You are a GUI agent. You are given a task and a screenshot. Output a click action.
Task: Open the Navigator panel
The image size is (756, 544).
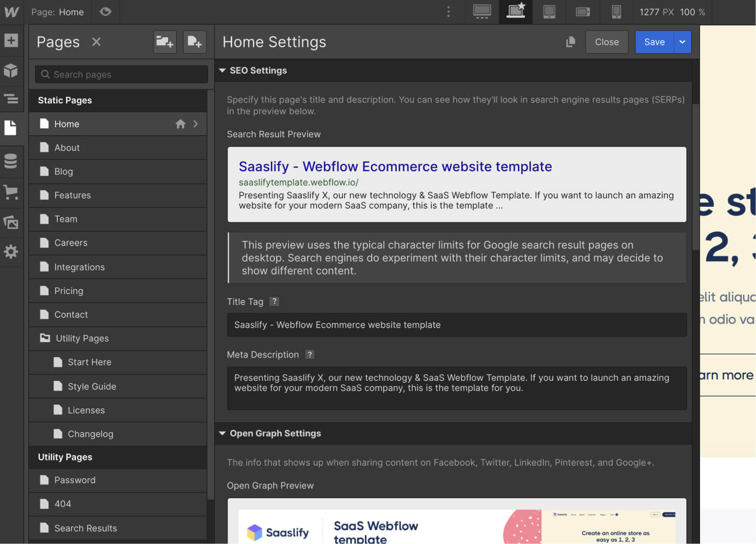click(12, 99)
